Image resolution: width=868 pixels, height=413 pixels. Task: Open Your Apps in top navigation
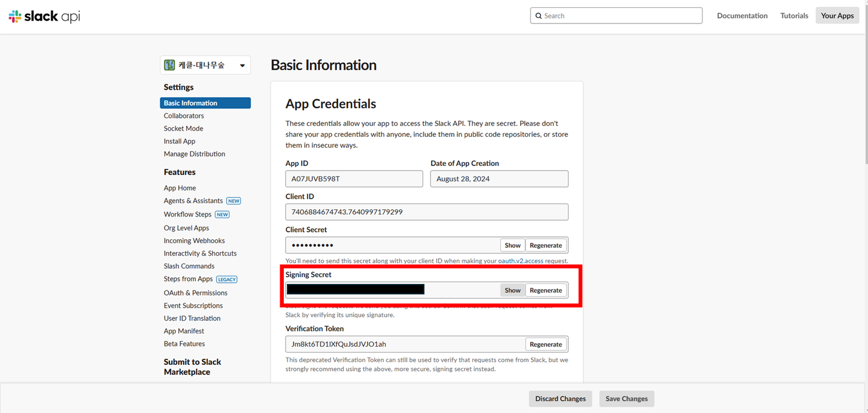tap(837, 16)
